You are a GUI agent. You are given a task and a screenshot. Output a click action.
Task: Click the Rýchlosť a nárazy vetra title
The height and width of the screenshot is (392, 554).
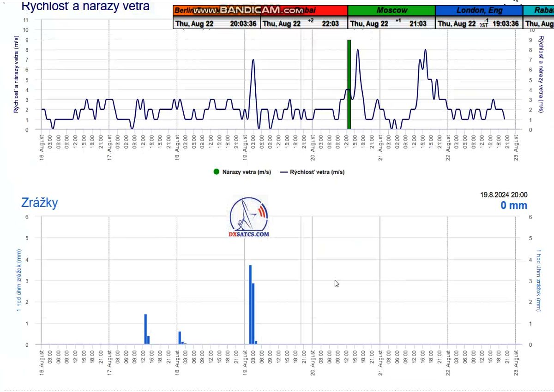pyautogui.click(x=85, y=6)
